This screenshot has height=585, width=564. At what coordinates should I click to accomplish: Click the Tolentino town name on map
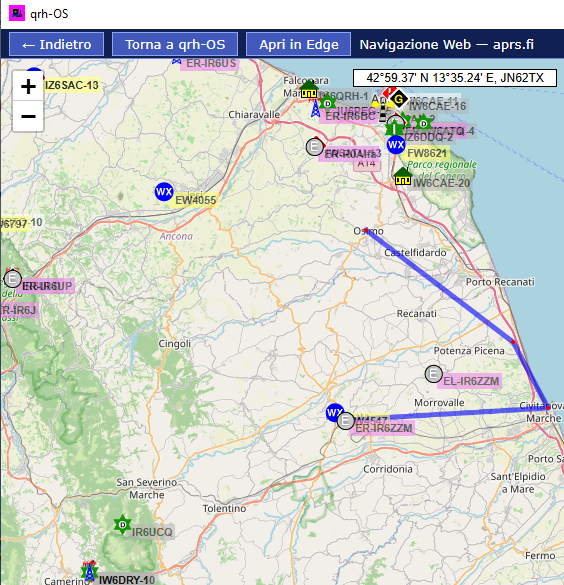[224, 509]
